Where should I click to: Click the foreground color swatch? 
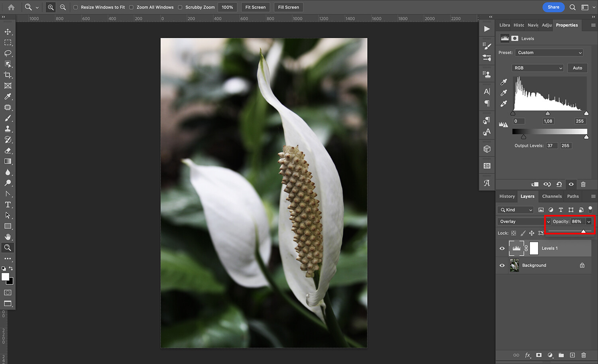(6, 277)
